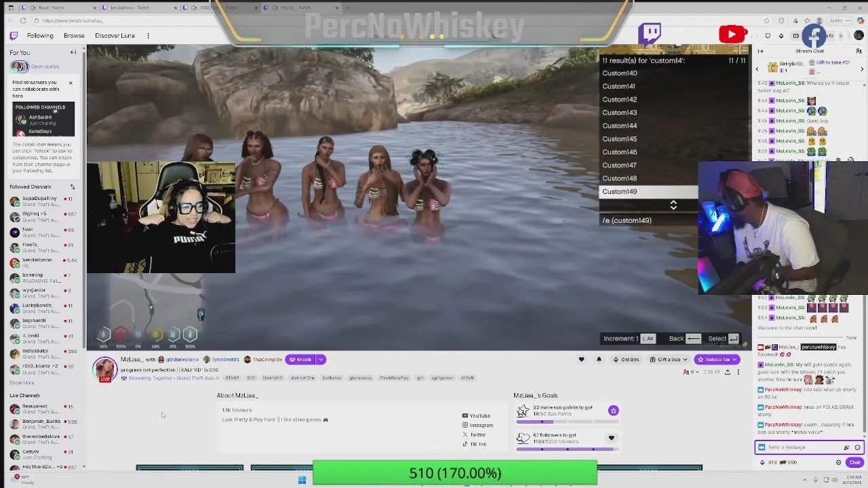The width and height of the screenshot is (868, 488).
Task: Reload the browser page
Action: [x=23, y=20]
